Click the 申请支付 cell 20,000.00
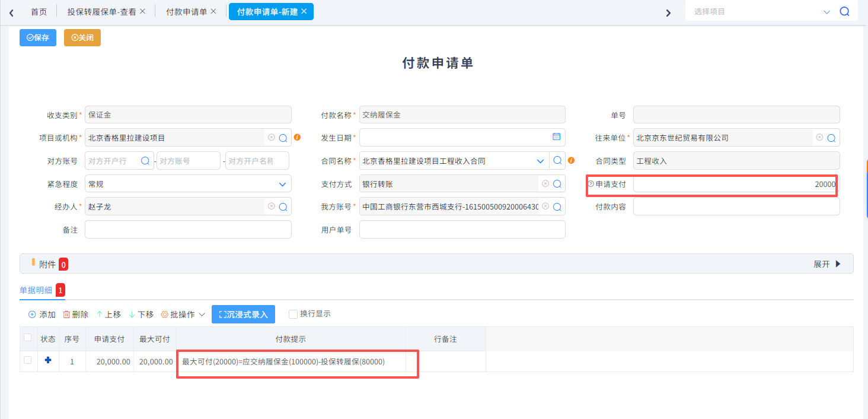 click(109, 361)
